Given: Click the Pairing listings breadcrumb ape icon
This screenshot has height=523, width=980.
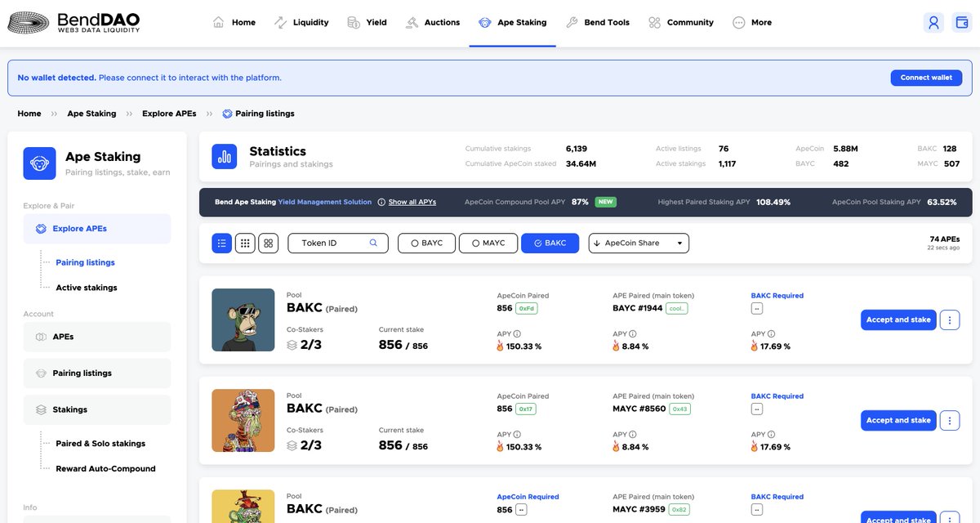Looking at the screenshot, I should [x=227, y=114].
